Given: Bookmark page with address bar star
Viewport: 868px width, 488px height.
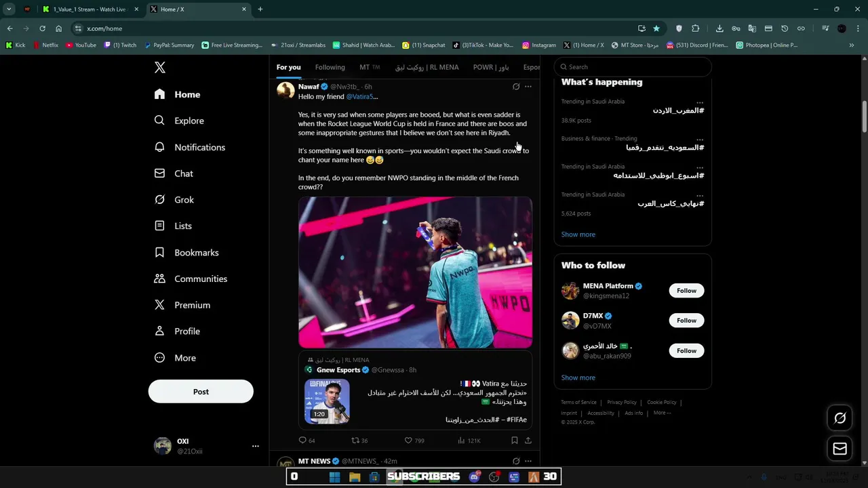Looking at the screenshot, I should [656, 28].
